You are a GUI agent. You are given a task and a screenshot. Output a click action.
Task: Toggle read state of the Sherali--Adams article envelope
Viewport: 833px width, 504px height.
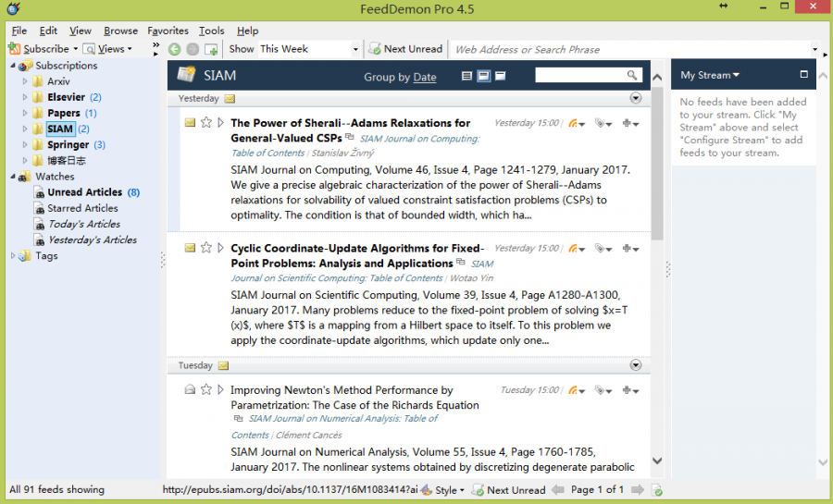click(x=190, y=123)
